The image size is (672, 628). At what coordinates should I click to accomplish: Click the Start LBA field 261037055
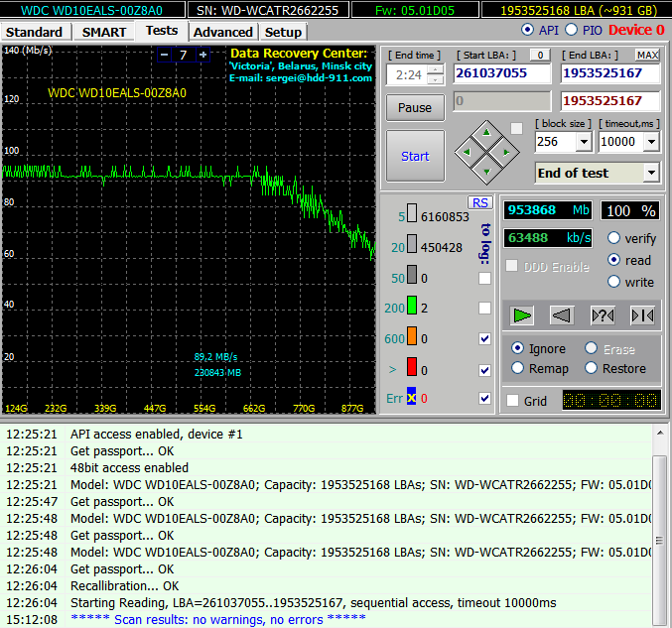click(502, 73)
